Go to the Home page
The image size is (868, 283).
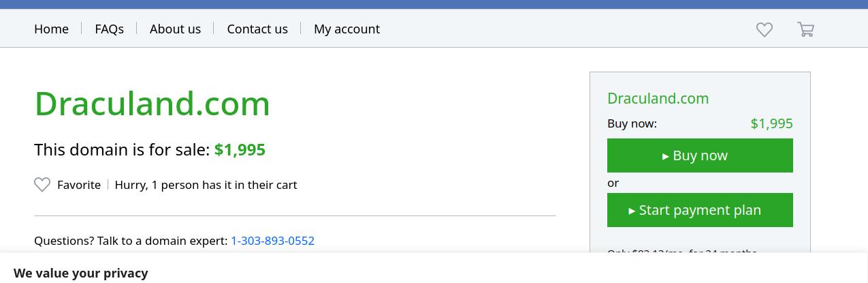tap(51, 29)
